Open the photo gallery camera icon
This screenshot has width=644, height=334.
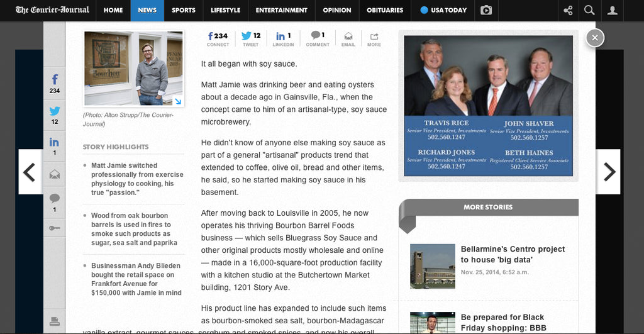(x=486, y=10)
